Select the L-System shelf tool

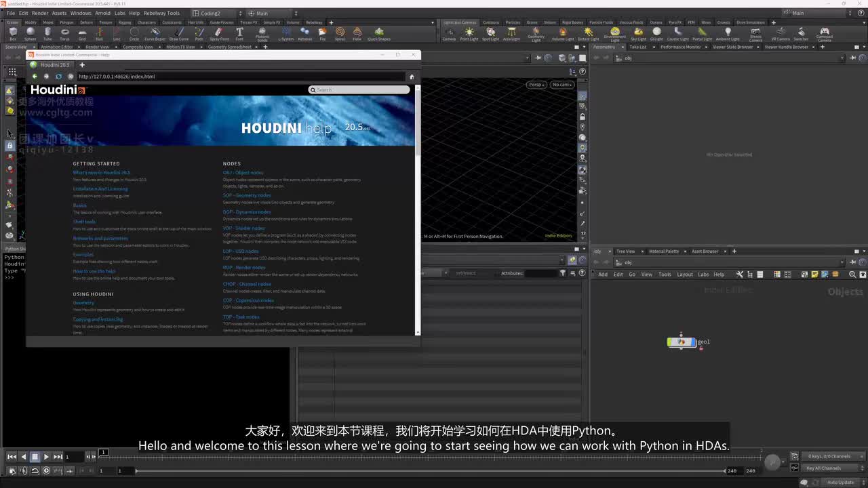click(285, 33)
